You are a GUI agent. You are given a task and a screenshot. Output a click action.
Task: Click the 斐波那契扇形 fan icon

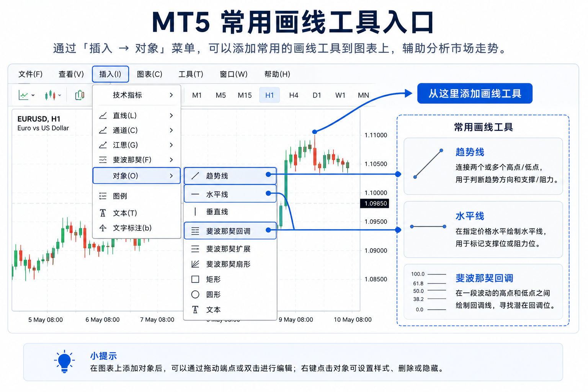click(195, 264)
